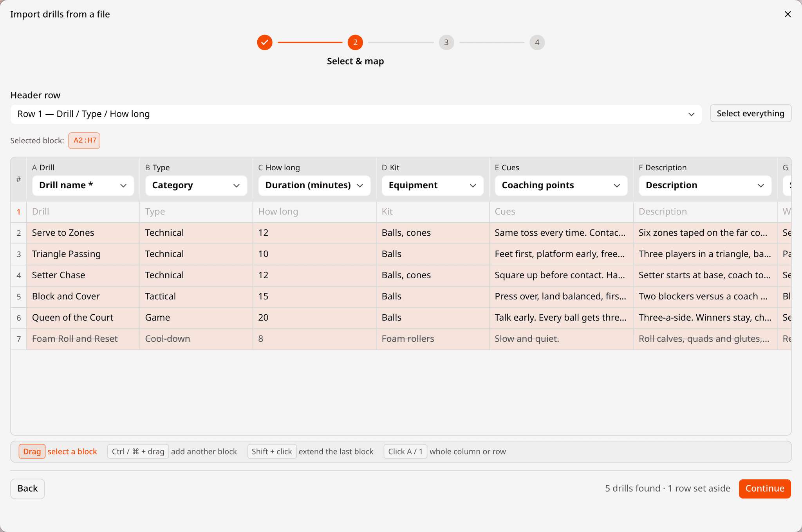The height and width of the screenshot is (532, 802).
Task: Click the Continue button
Action: coord(765,489)
